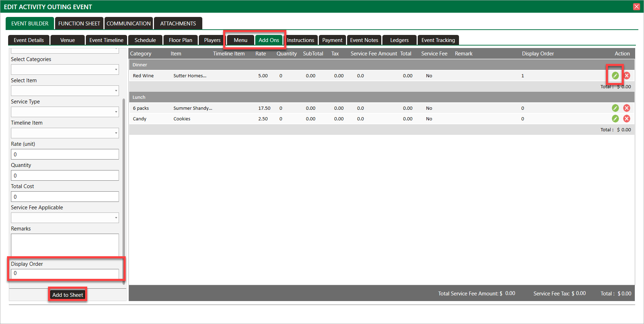Click the Add to Sheet button

67,295
